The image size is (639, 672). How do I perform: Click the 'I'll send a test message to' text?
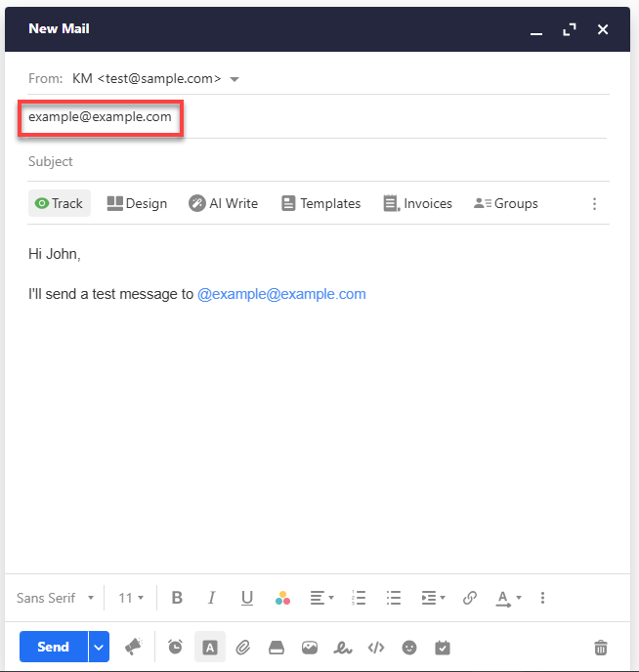click(x=111, y=294)
